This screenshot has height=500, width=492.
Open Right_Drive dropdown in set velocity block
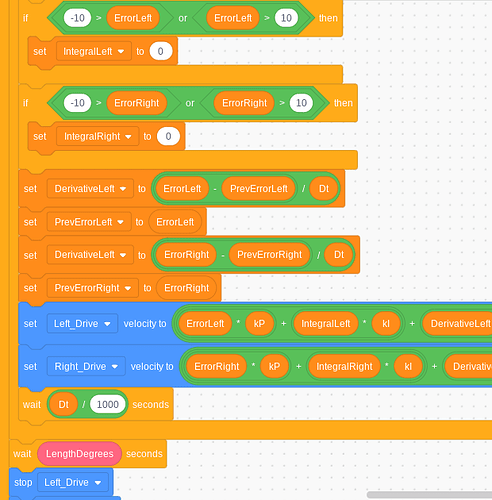coord(86,367)
